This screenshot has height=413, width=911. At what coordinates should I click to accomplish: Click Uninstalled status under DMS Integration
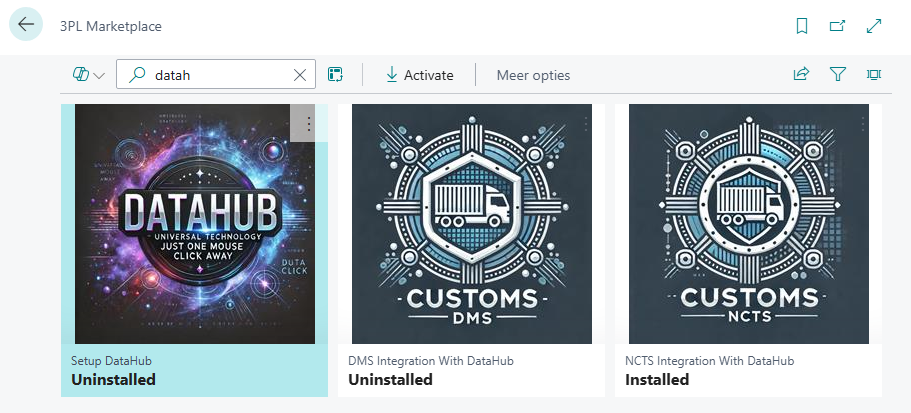click(390, 380)
